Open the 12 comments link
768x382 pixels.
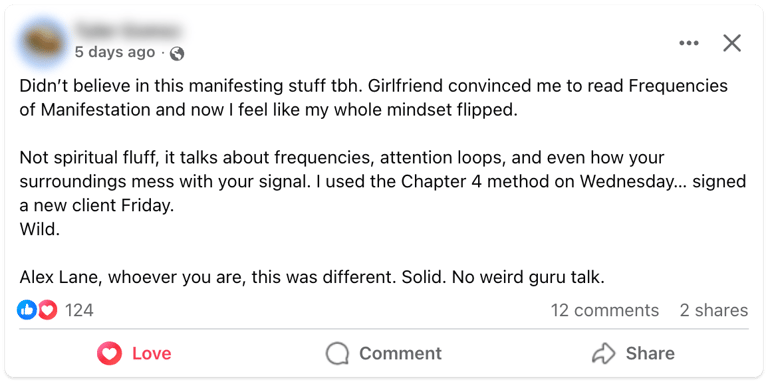click(605, 310)
